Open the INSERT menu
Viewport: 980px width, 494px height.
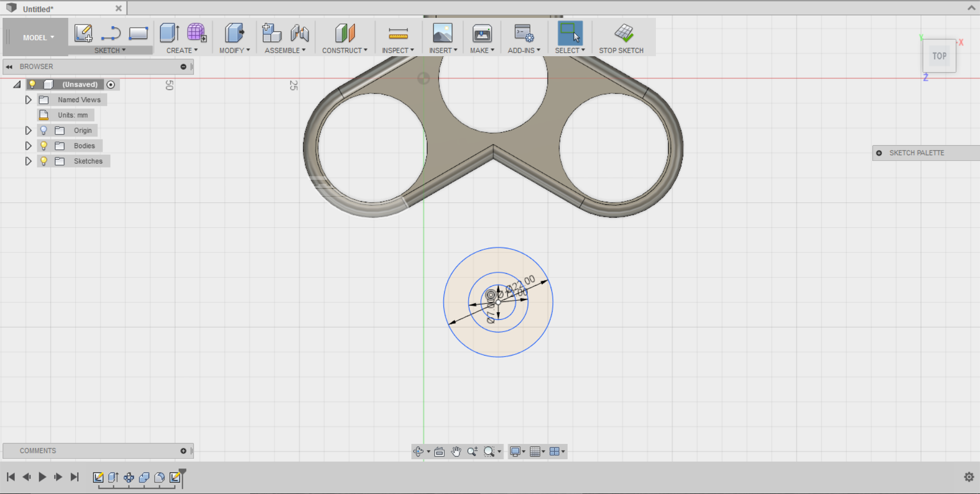443,51
